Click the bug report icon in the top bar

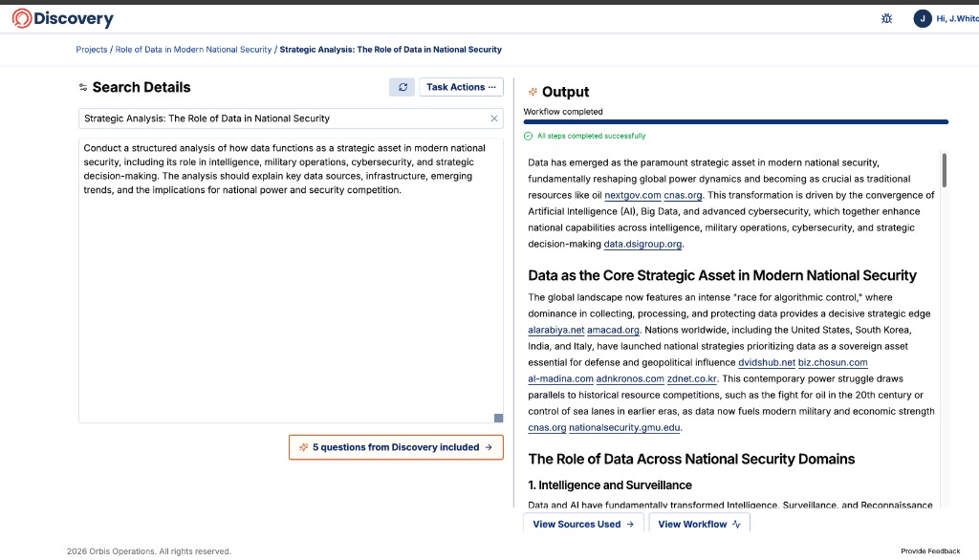tap(885, 17)
